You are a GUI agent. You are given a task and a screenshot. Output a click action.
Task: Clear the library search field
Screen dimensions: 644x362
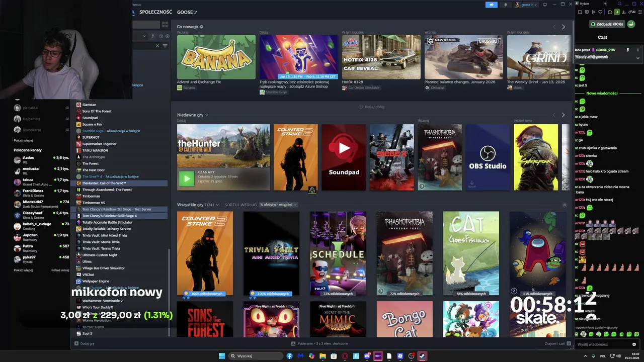pos(157,46)
